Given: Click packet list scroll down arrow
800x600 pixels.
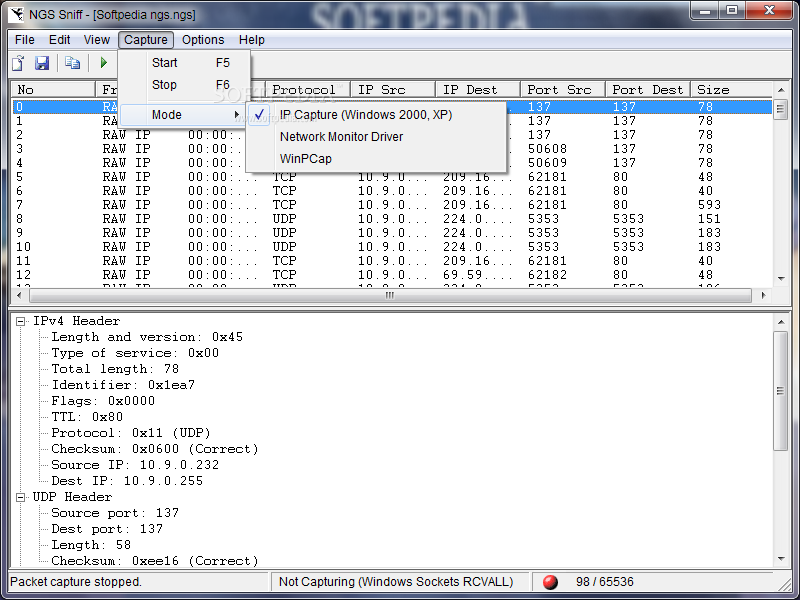Looking at the screenshot, I should [781, 279].
